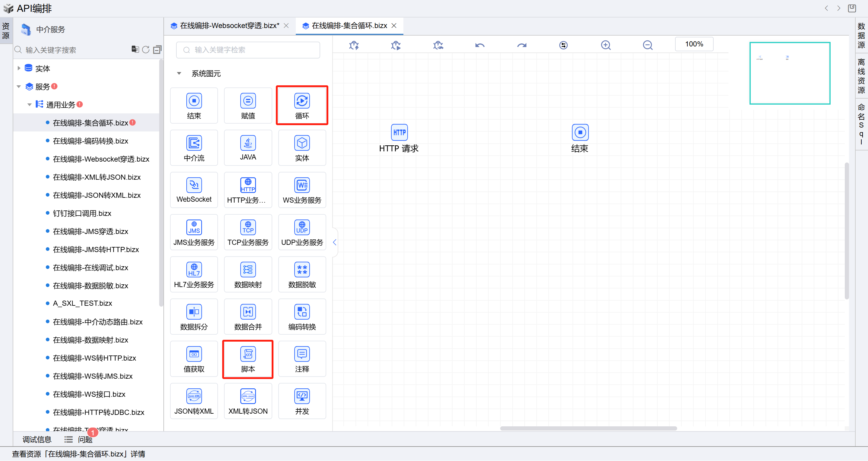The width and height of the screenshot is (868, 461).
Task: Click the canvas horizontal scrollbar
Action: pyautogui.click(x=588, y=428)
